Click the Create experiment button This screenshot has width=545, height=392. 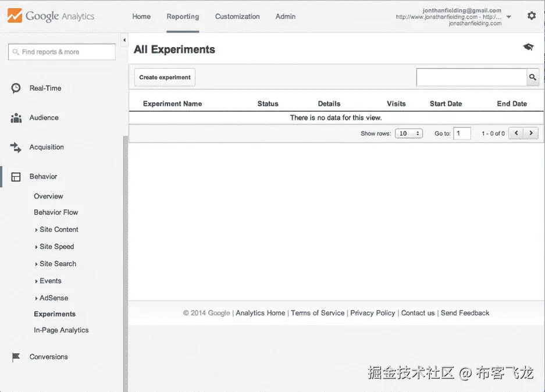[x=165, y=77]
